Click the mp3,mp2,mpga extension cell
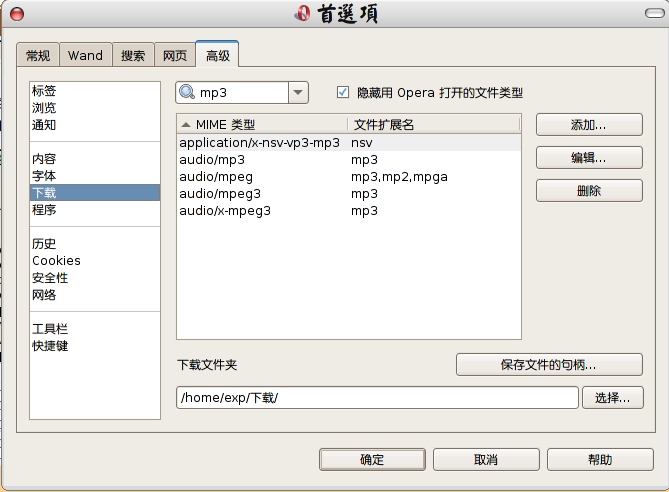669x492 pixels. tap(399, 177)
